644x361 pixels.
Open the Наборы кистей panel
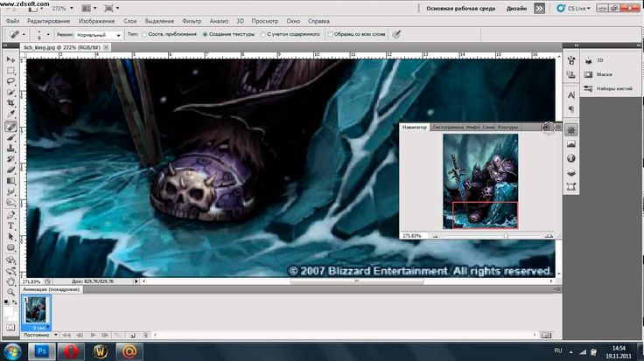click(x=609, y=88)
